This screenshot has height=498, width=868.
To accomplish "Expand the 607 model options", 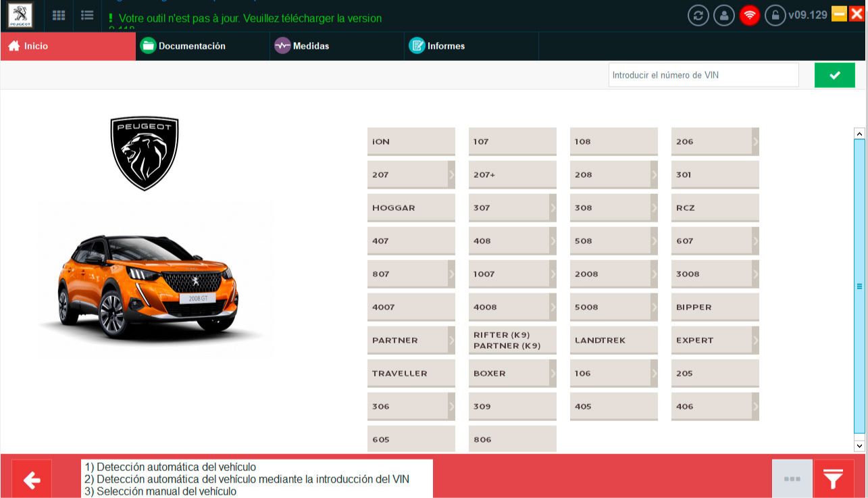I will (756, 241).
